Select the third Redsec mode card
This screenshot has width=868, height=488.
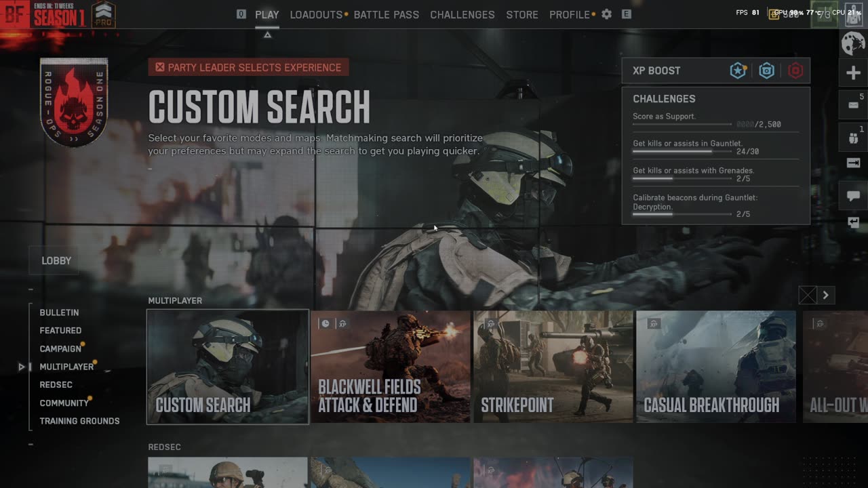click(x=553, y=472)
